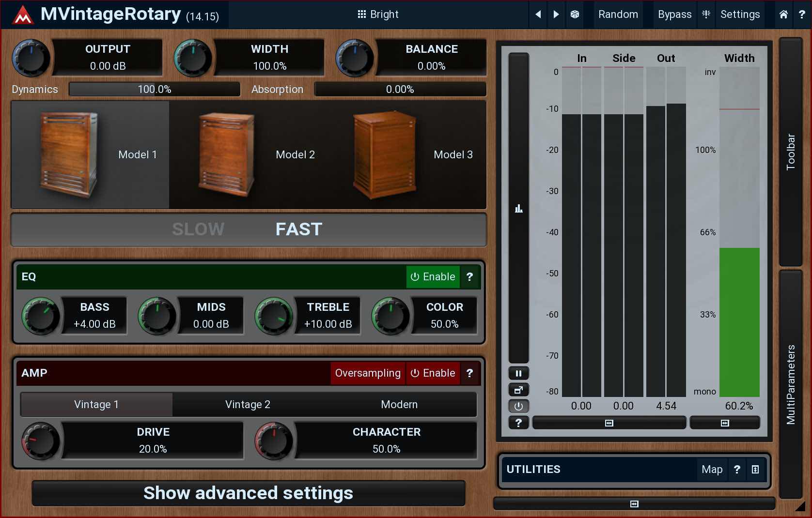Open EQ section help question mark
The image size is (812, 518).
click(469, 277)
